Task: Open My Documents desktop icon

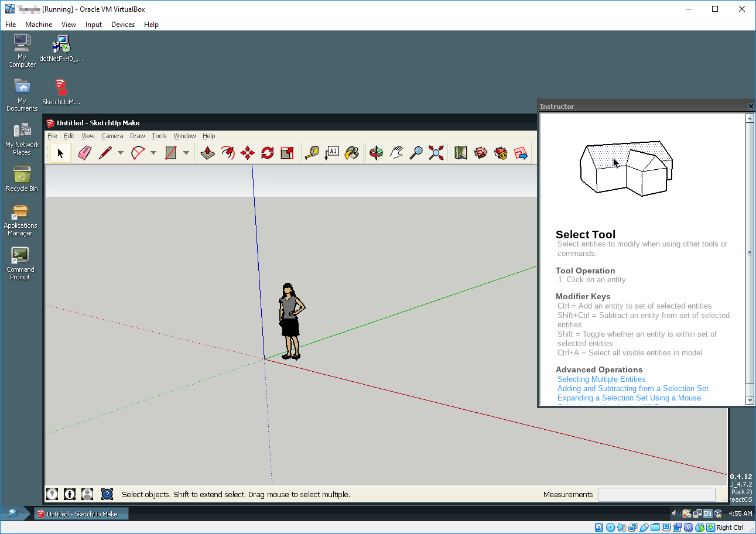Action: (x=22, y=95)
